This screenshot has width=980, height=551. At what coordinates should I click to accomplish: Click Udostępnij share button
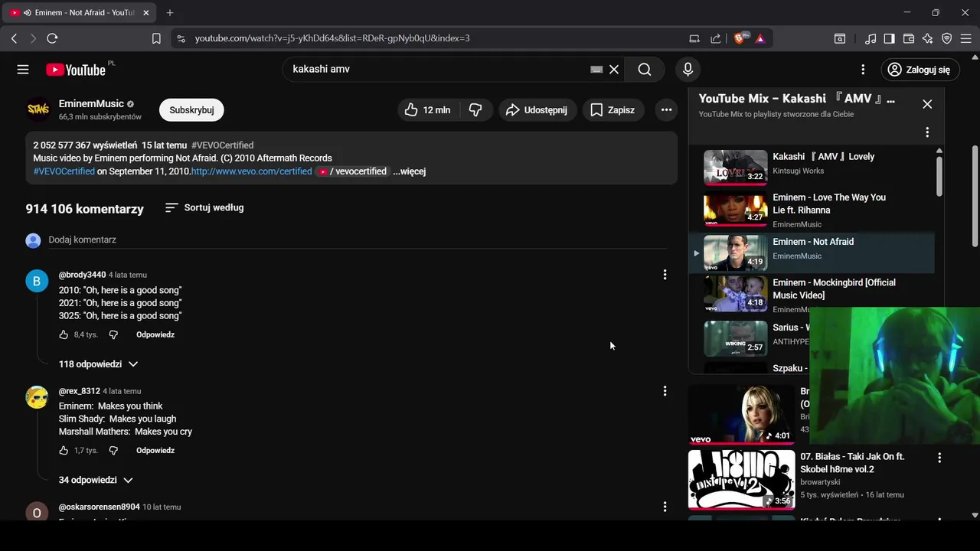pyautogui.click(x=537, y=110)
